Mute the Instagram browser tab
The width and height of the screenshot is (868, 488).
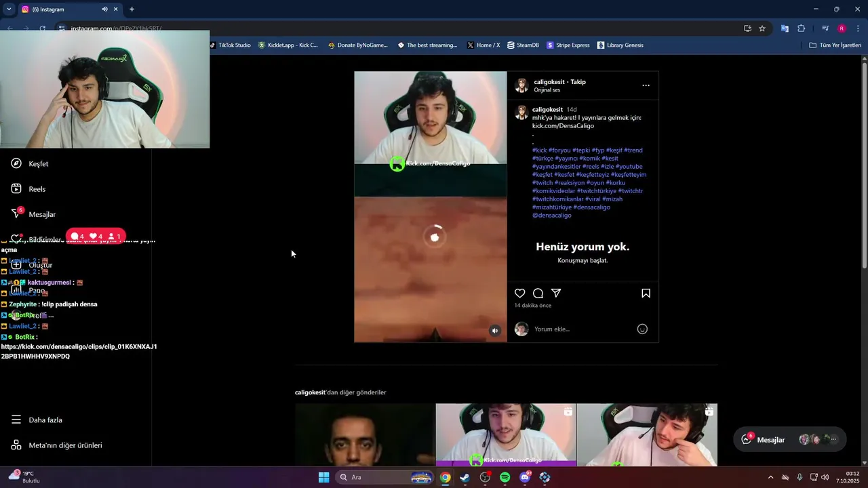tap(104, 9)
